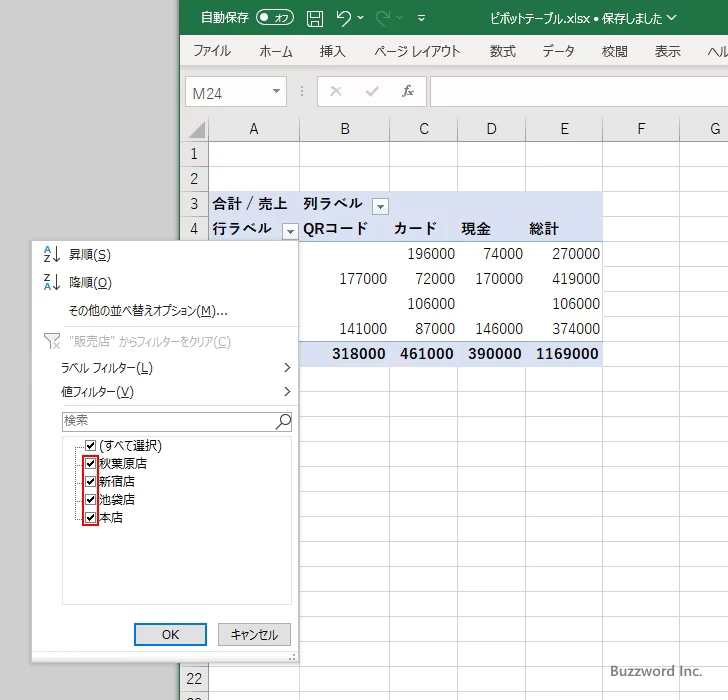
Task: Open the 列ラベル filter dropdown
Action: pyautogui.click(x=380, y=206)
